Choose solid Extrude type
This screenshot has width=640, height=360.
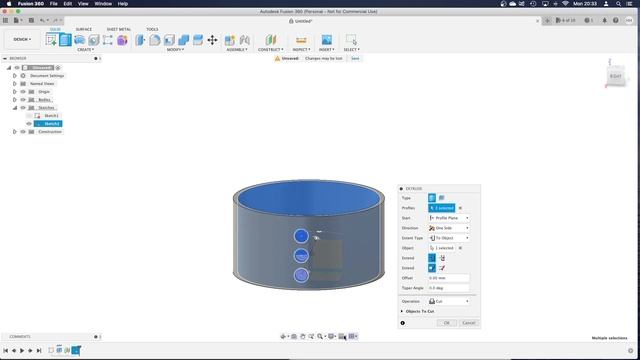(432, 198)
